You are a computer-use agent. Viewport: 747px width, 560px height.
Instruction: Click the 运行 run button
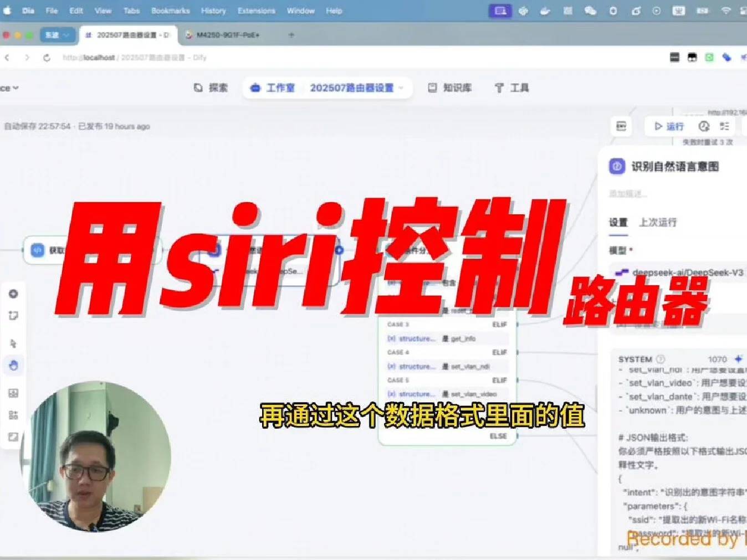(x=669, y=126)
